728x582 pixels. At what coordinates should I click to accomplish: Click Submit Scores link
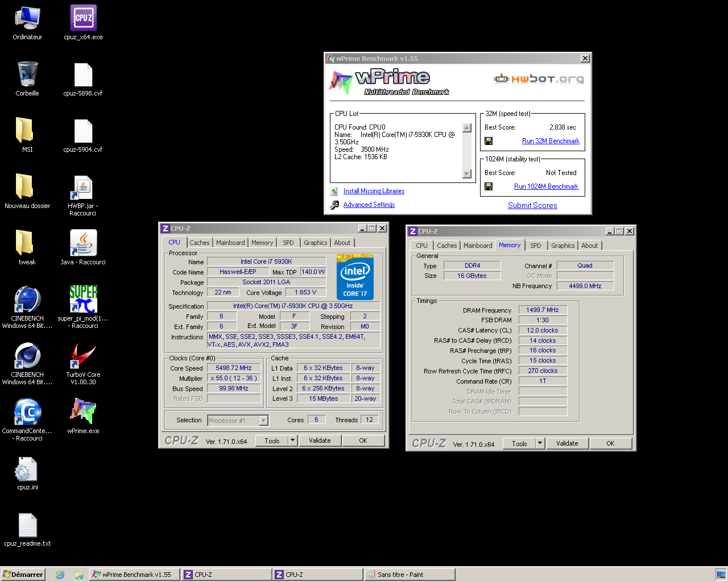coord(532,205)
